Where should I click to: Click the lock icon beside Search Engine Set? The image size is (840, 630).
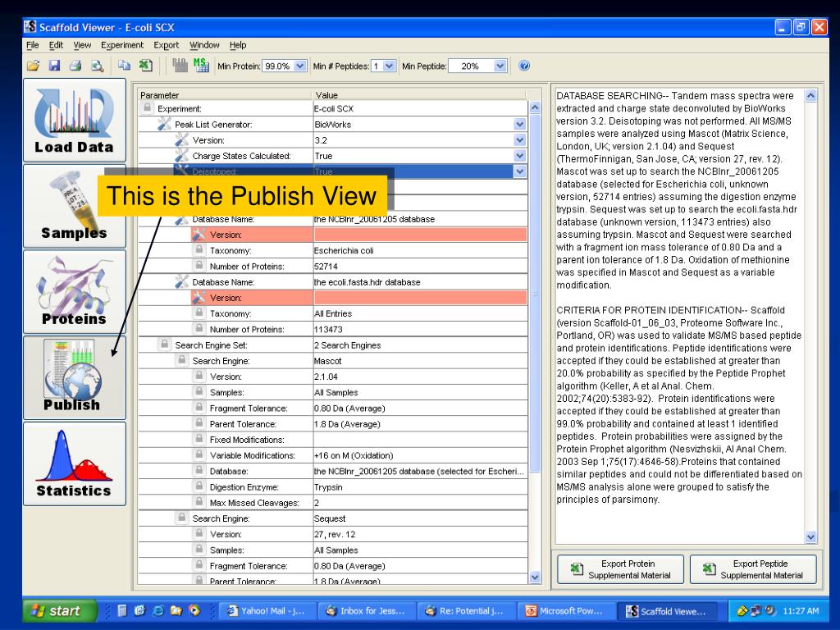[164, 345]
